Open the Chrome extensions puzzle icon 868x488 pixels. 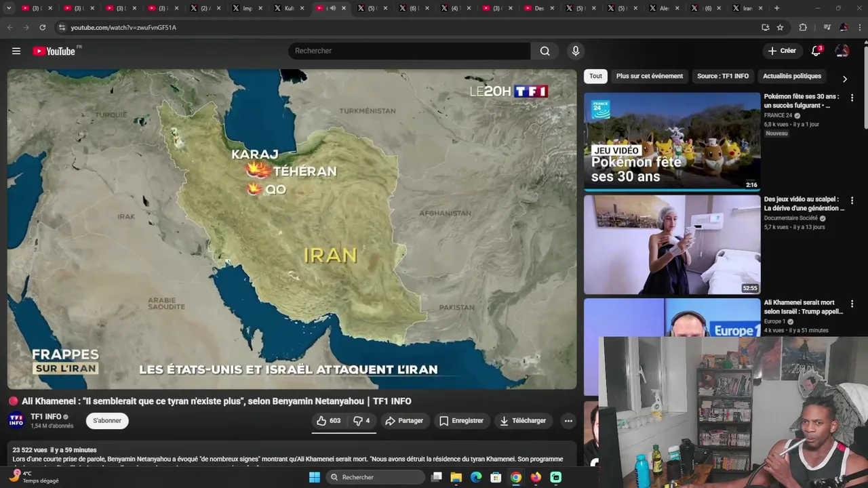803,27
